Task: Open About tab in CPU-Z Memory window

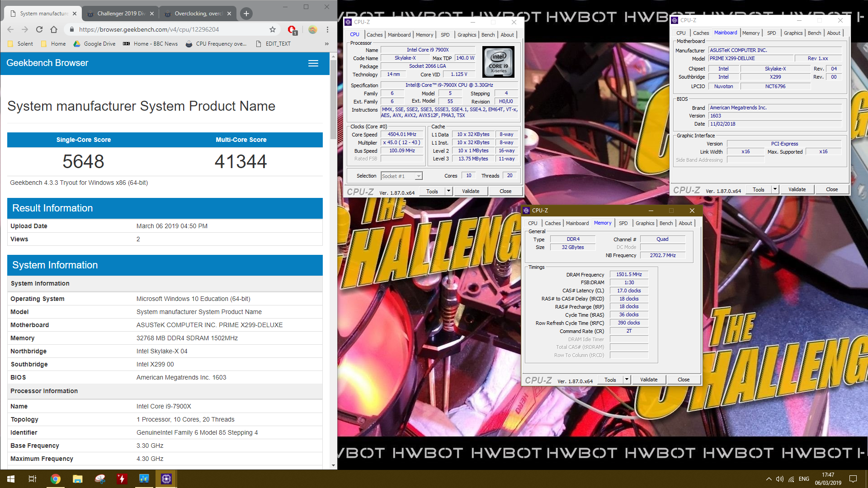Action: tap(685, 223)
